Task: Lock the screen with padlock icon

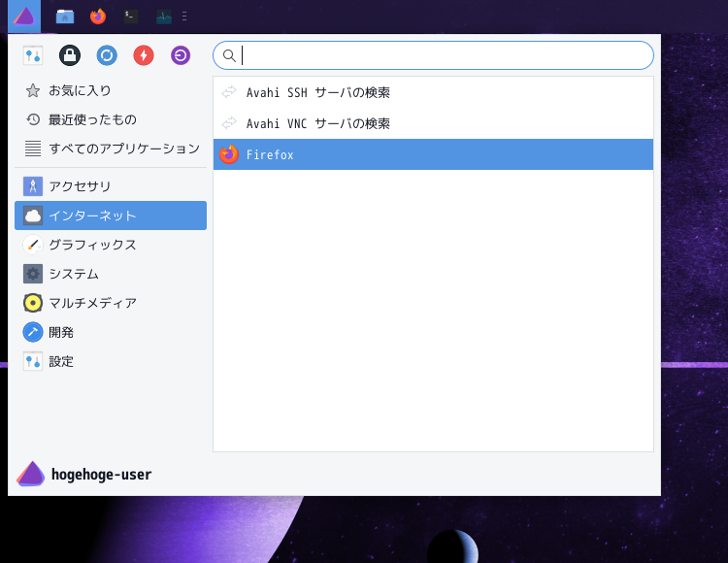Action: coord(70,55)
